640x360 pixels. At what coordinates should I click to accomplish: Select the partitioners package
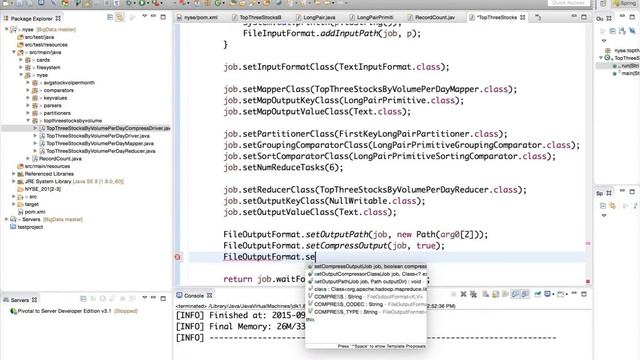point(57,113)
